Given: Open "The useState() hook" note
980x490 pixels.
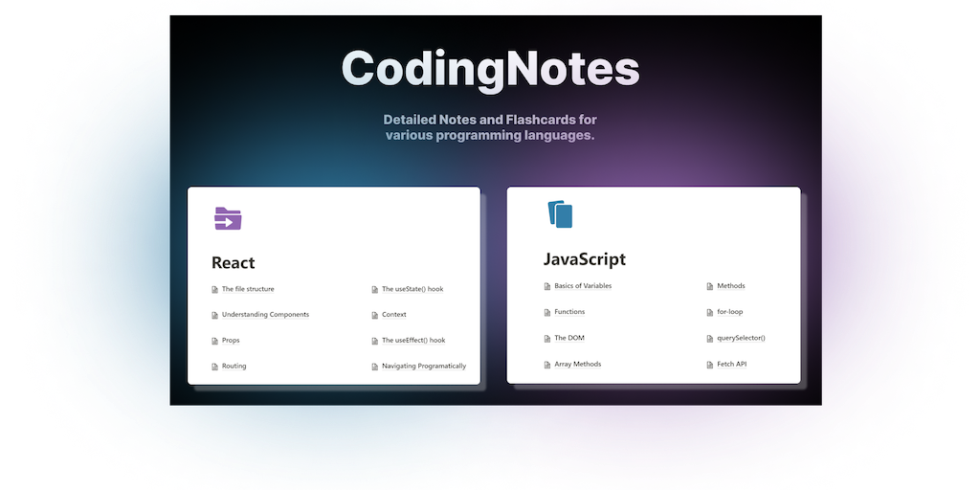Looking at the screenshot, I should (412, 289).
